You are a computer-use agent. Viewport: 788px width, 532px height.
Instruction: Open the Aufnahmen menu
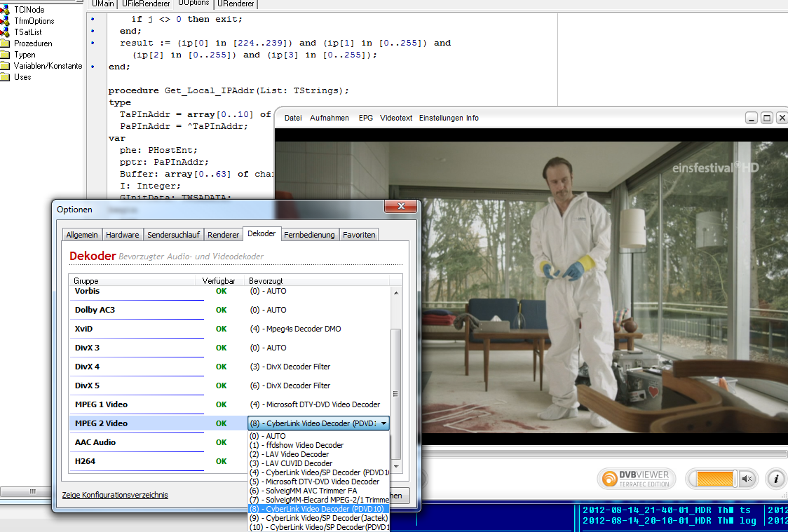coord(330,118)
